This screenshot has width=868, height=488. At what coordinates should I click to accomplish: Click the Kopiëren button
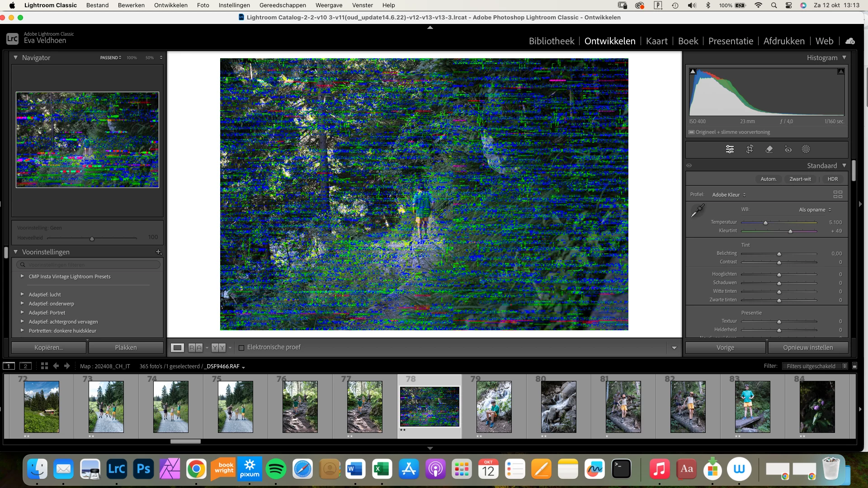point(49,347)
